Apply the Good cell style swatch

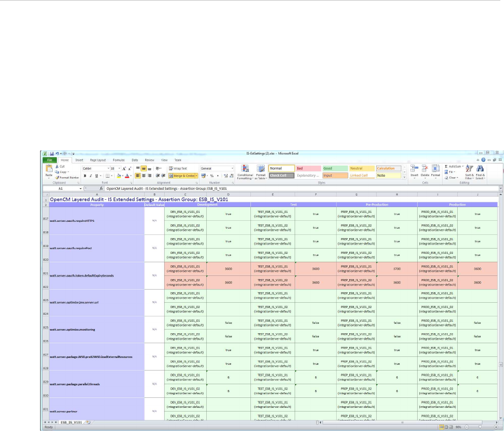(335, 168)
